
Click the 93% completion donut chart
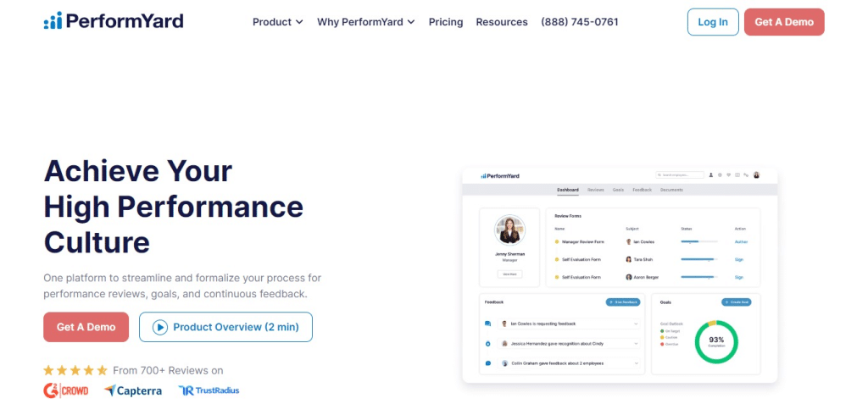point(716,341)
